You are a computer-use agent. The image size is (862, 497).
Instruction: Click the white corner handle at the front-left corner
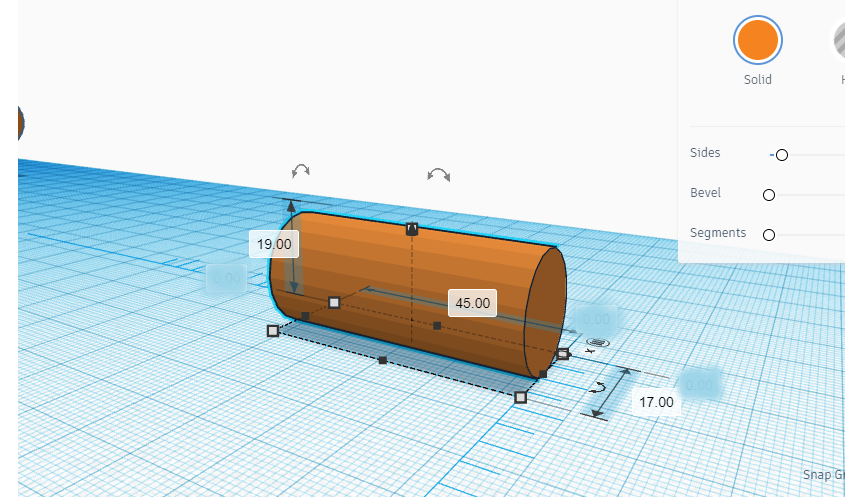pos(273,331)
